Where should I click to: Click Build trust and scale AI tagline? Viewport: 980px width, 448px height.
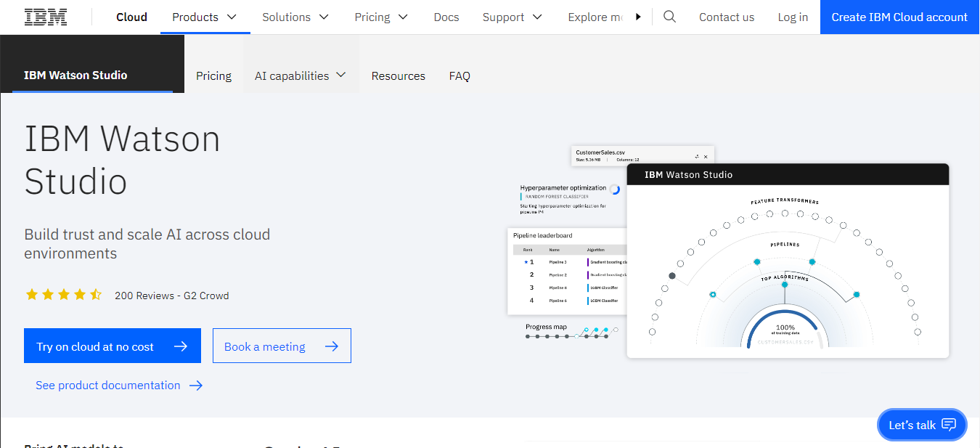point(147,244)
